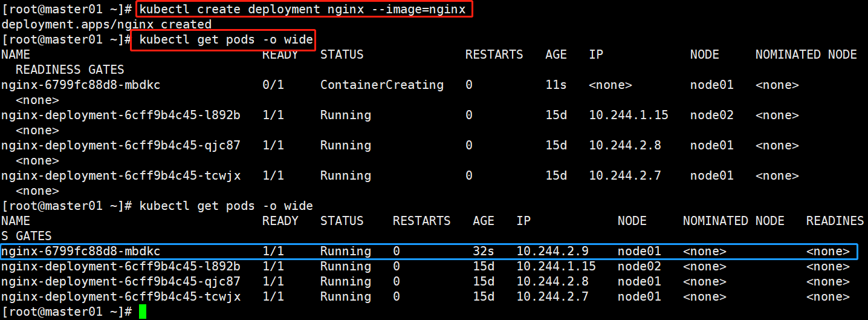The image size is (868, 320).
Task: Select '10.244.1.15' in the table containing the 32s pod
Action: coord(555,266)
